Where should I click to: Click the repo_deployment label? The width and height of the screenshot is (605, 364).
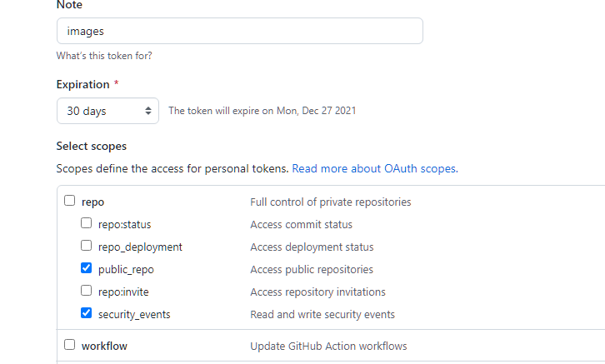[140, 247]
